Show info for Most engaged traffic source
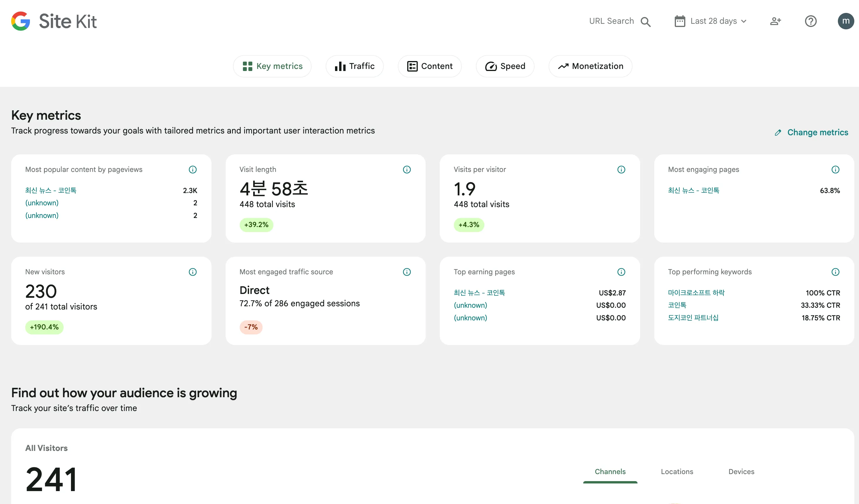859x504 pixels. point(407,272)
